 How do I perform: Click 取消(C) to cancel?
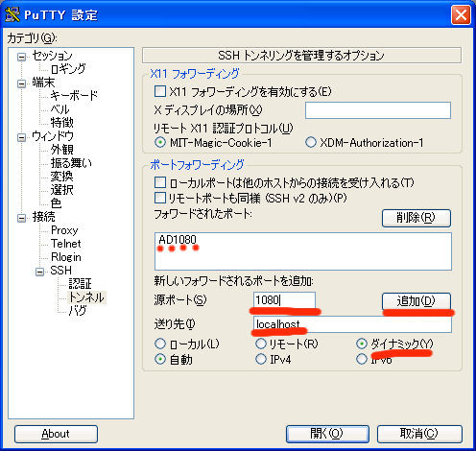point(419,434)
